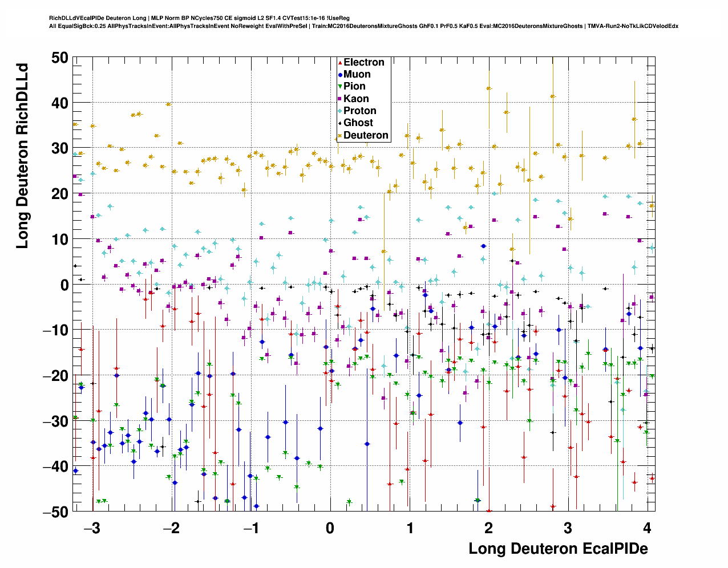Viewport: 728px width, 568px height.
Task: Click the x-axis title Long Deuteron EcalPIDe
Action: point(558,549)
